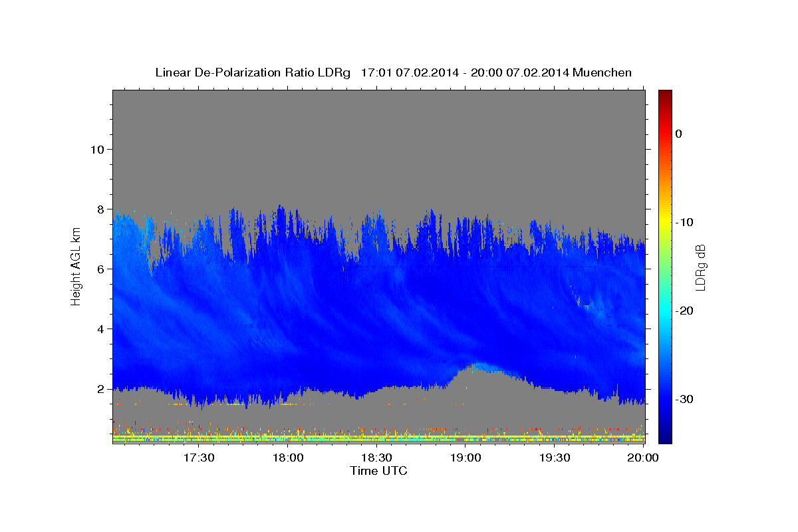Click the 20:00 time tick label
Screen dimensions: 798x532
point(643,458)
